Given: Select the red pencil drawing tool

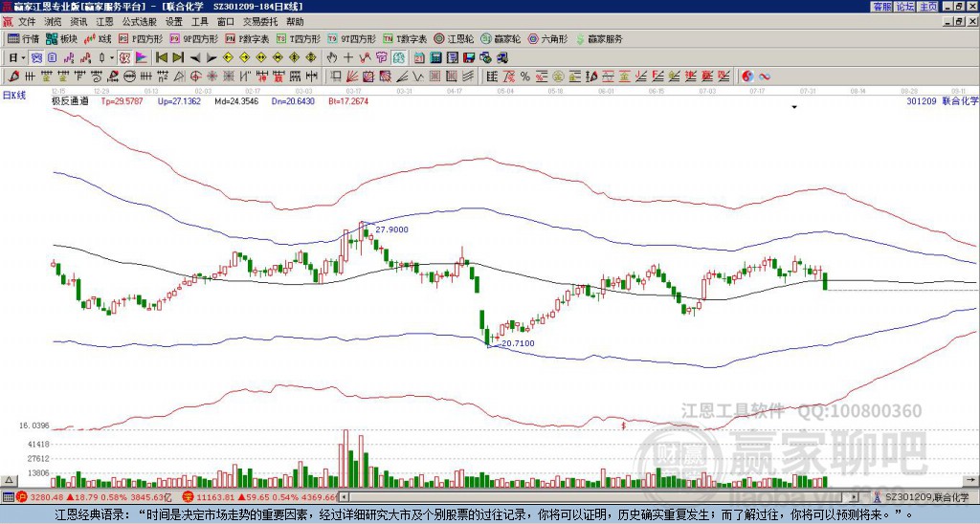Looking at the screenshot, I should [13, 76].
